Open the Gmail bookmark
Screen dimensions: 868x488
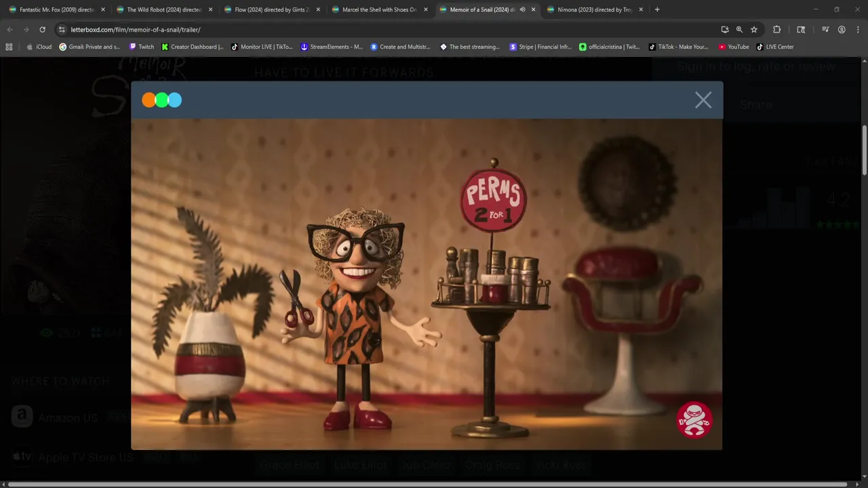(x=90, y=47)
